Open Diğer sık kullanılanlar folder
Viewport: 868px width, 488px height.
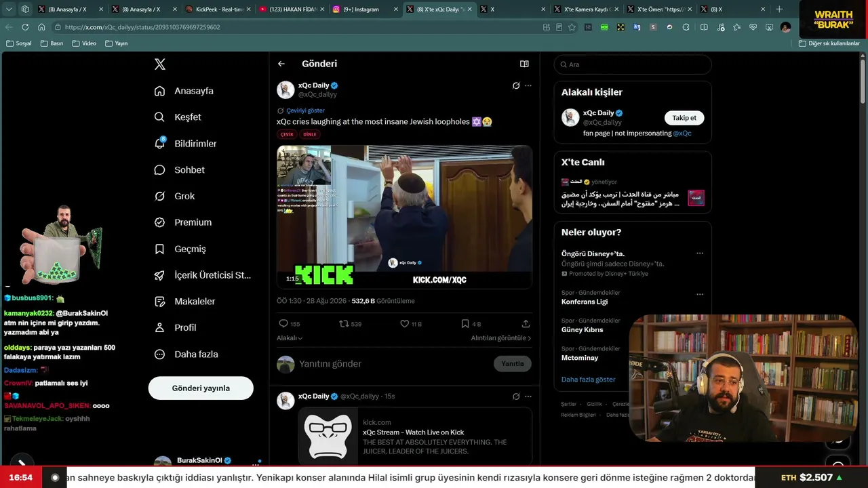point(829,43)
